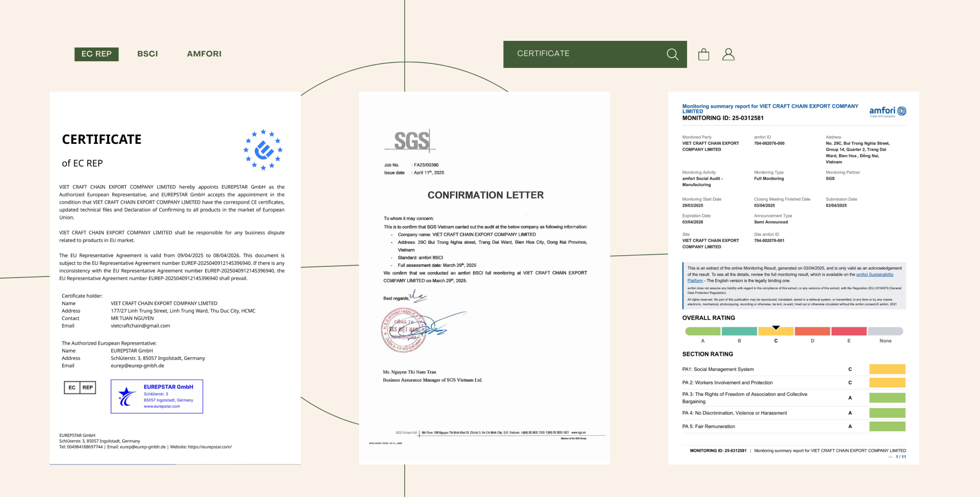This screenshot has width=980, height=497.
Task: Click PA 2: Workers Involvement and Protection row
Action: 794,383
